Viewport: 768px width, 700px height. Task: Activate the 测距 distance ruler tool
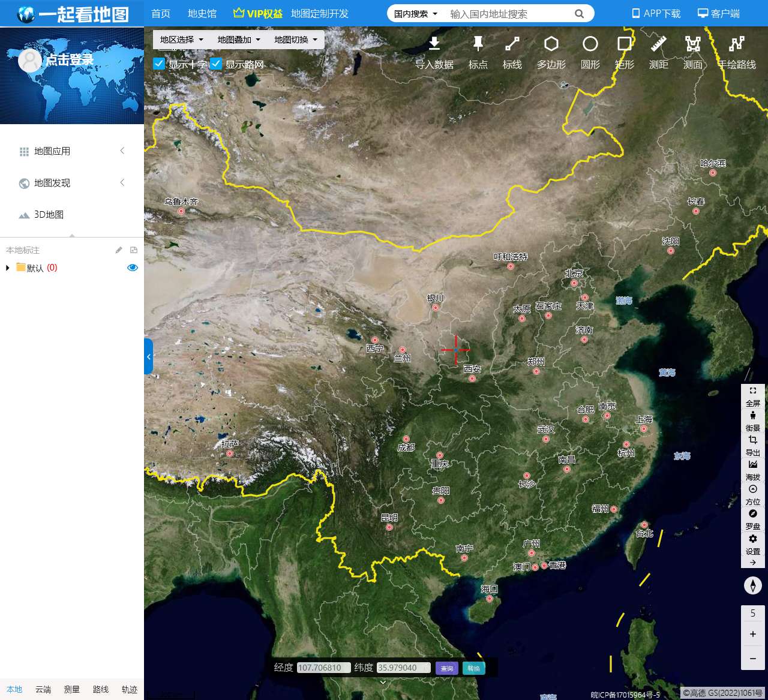pos(658,44)
